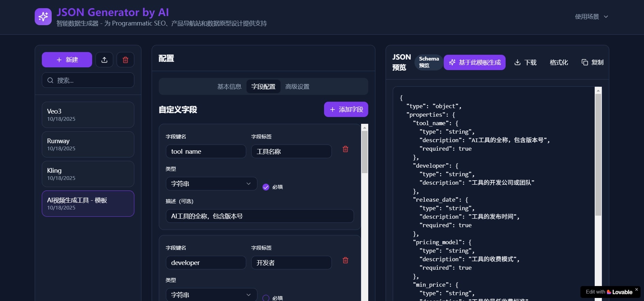
Task: Edit the AI工具的全称 description field
Action: click(260, 216)
